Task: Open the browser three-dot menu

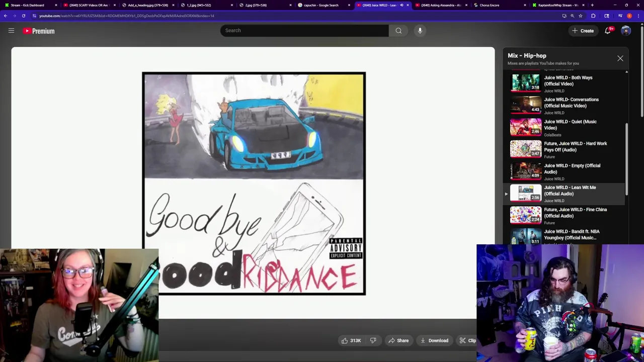Action: coord(639,16)
